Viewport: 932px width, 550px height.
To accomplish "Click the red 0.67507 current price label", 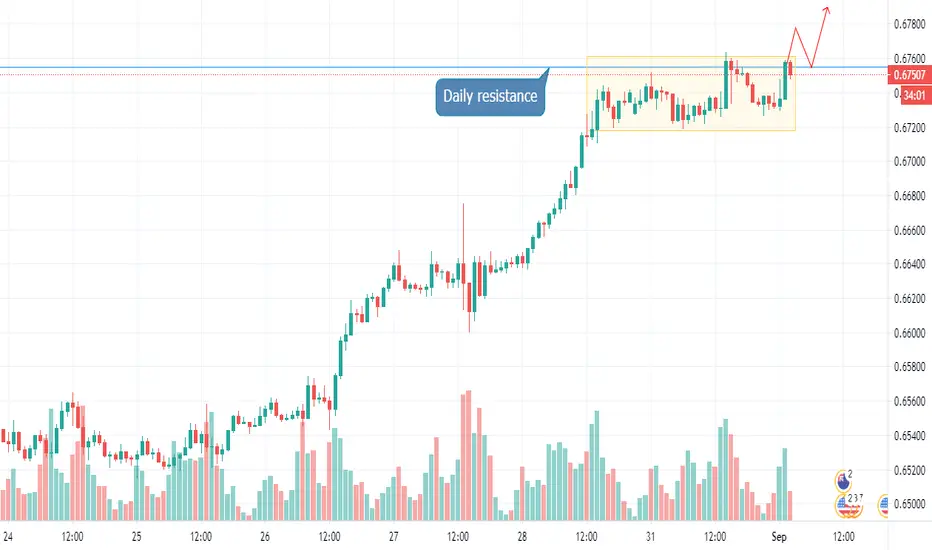I will (x=909, y=75).
